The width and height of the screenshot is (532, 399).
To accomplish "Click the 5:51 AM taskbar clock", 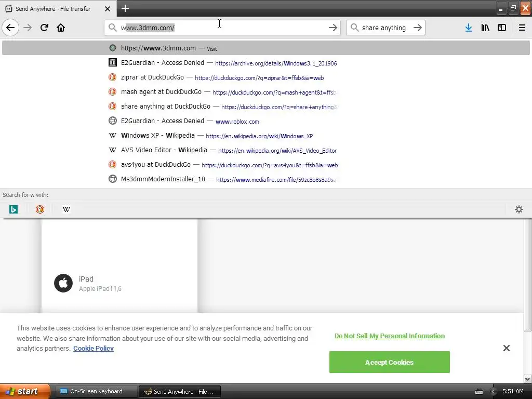I will pyautogui.click(x=513, y=392).
